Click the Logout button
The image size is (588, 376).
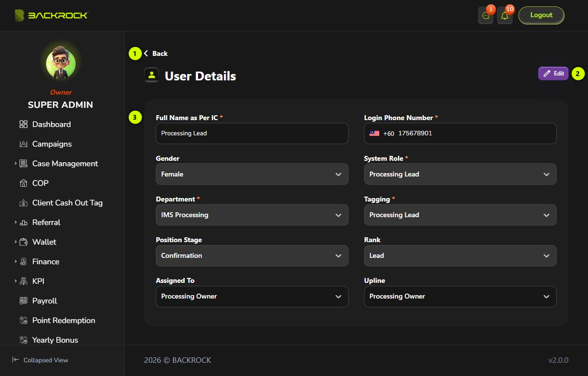[541, 15]
